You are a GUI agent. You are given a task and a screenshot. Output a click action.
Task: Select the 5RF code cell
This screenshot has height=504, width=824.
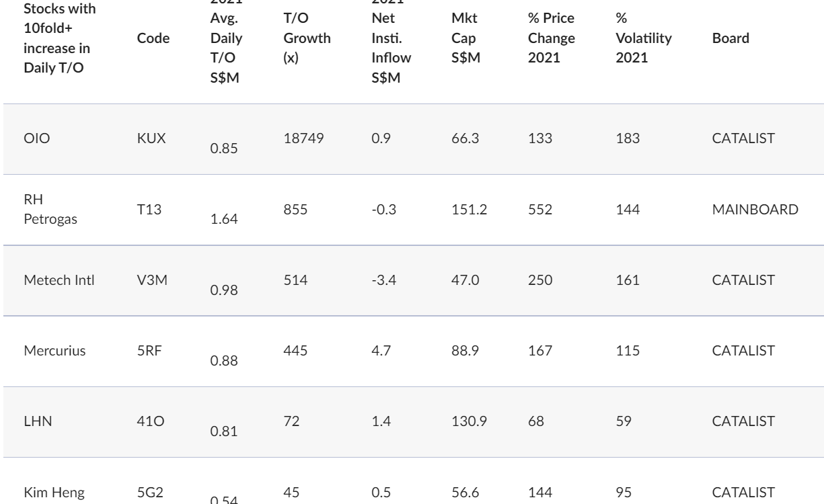click(x=147, y=351)
